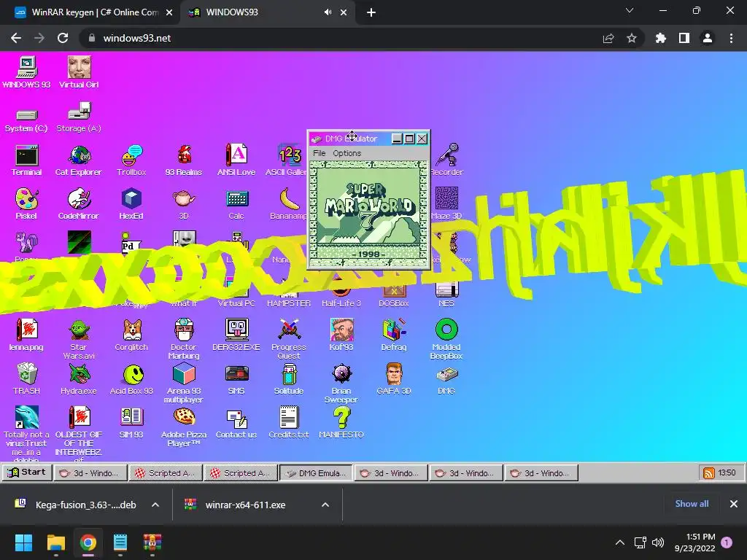Show hidden system tray icons

pyautogui.click(x=620, y=542)
